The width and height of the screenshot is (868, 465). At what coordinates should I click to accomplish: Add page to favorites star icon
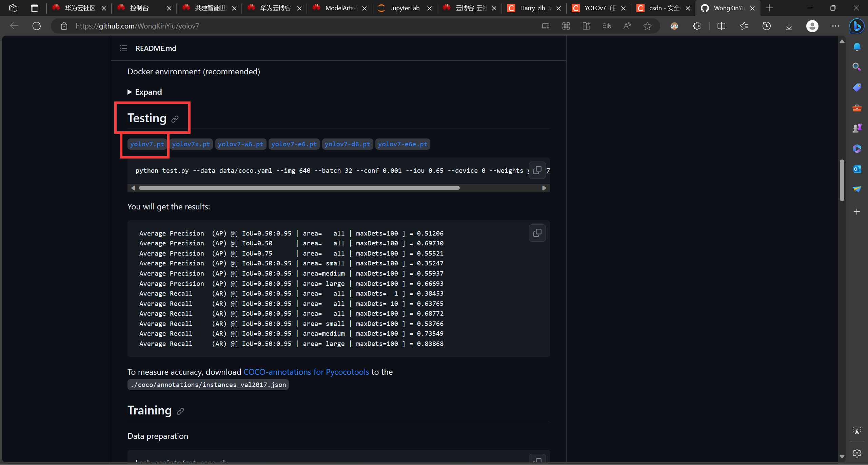(647, 26)
